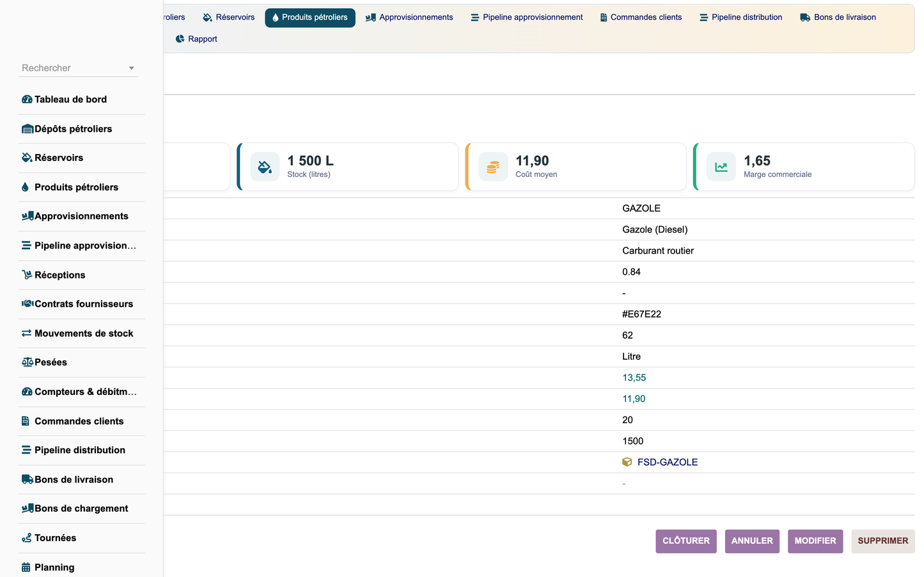Click the Pipeline distribution sidebar bars icon
This screenshot has height=577, width=924.
tap(26, 450)
